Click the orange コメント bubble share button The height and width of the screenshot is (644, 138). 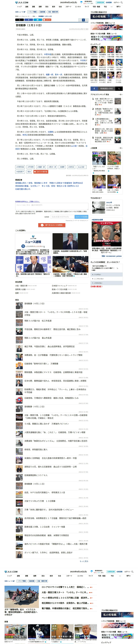pyautogui.click(x=47, y=20)
